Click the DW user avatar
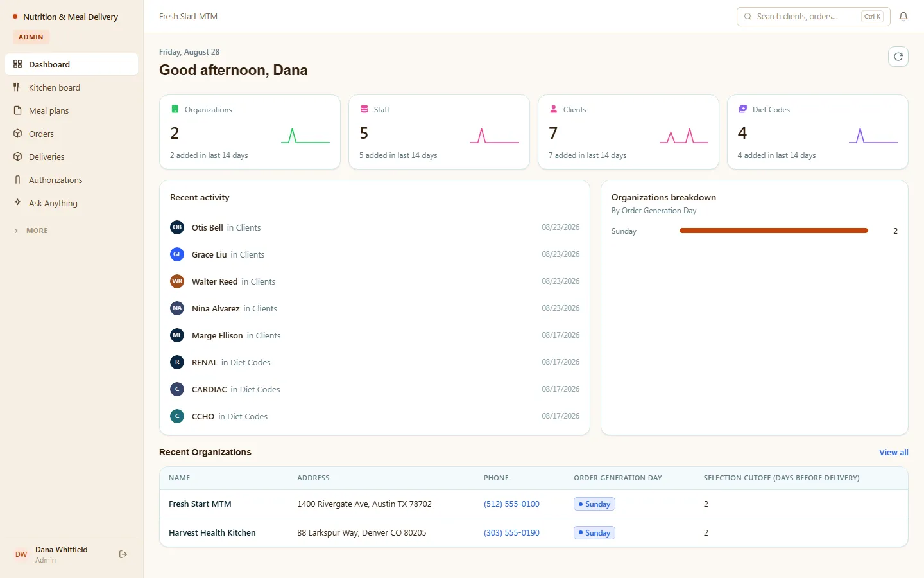Screen dimensions: 924x578 pyautogui.click(x=21, y=554)
